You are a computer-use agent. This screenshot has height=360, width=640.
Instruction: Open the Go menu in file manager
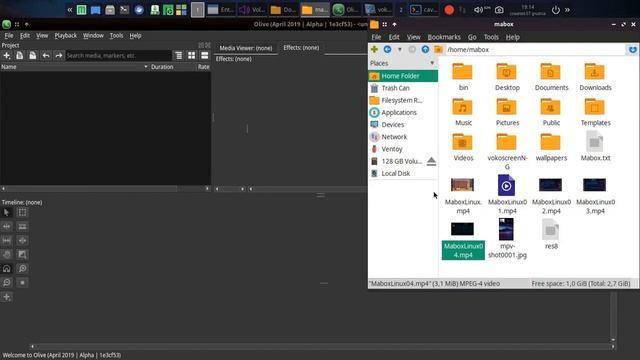pyautogui.click(x=472, y=37)
